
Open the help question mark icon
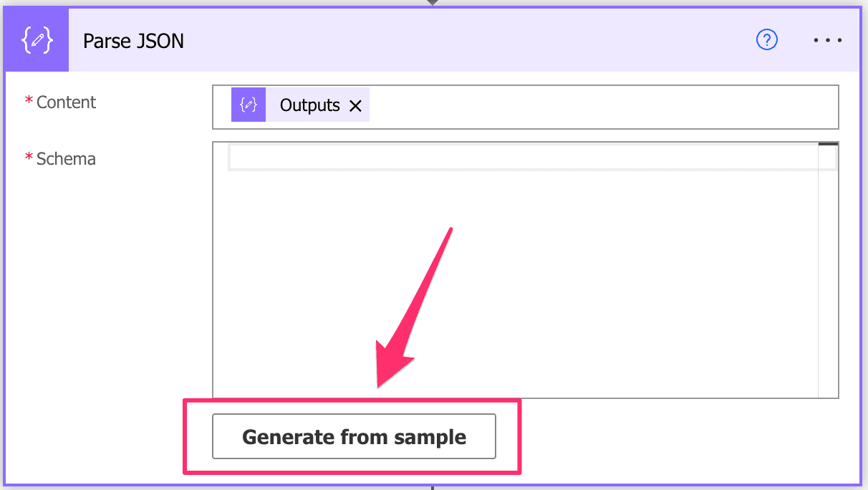pyautogui.click(x=767, y=40)
